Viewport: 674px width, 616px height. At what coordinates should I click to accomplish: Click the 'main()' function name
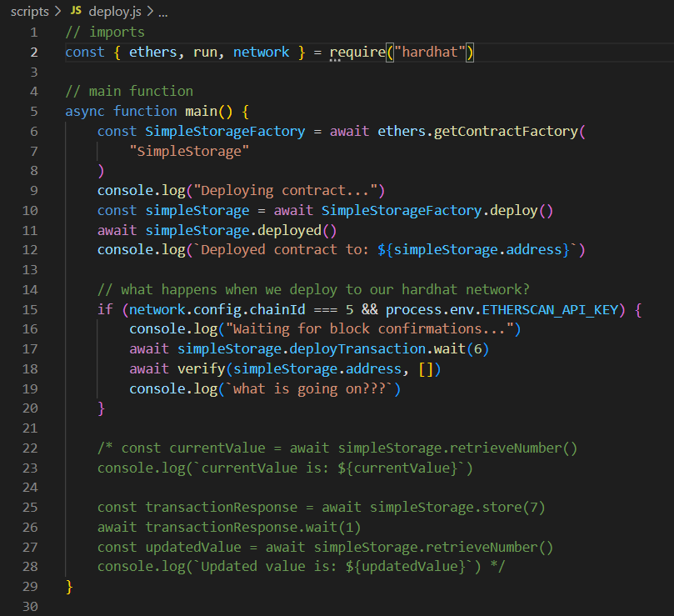pyautogui.click(x=209, y=112)
